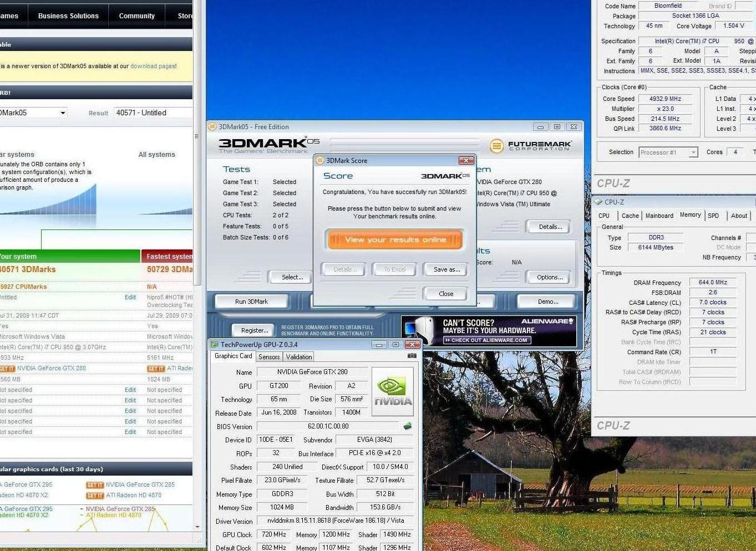This screenshot has height=551, width=756.
Task: Follow the download pages link
Action: 153,66
